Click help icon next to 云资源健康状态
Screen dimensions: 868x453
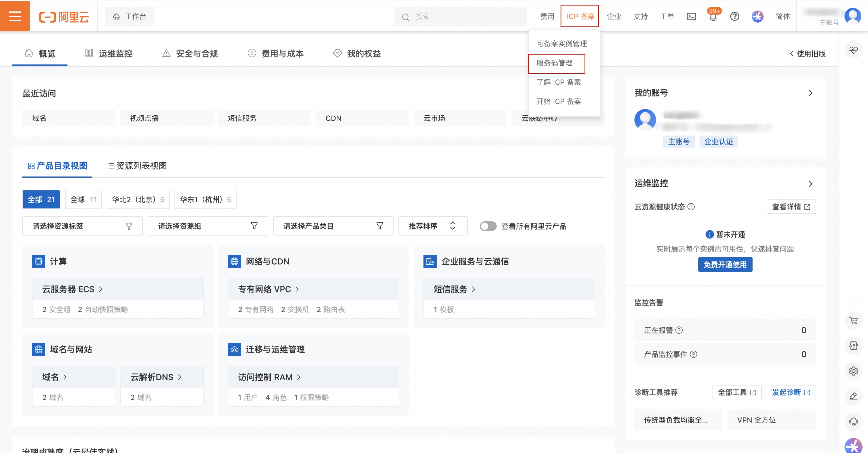click(691, 207)
